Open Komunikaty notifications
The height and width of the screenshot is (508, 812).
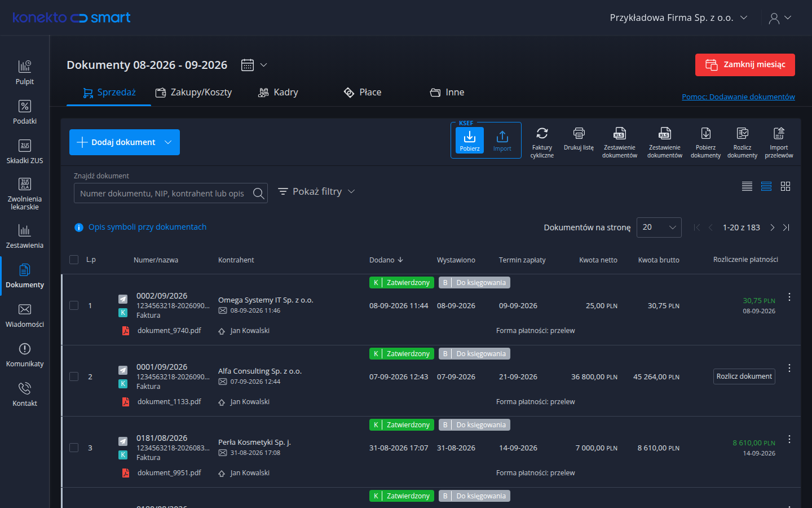click(25, 355)
